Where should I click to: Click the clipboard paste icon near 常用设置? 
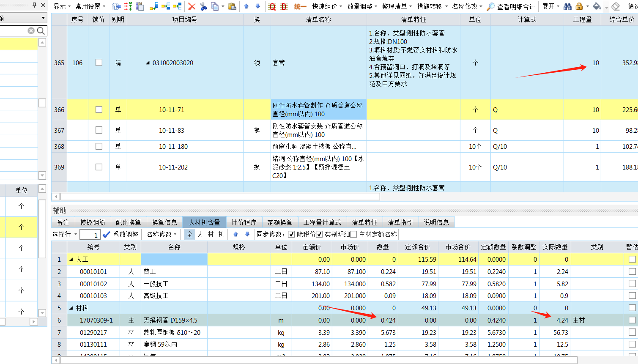pos(140,6)
